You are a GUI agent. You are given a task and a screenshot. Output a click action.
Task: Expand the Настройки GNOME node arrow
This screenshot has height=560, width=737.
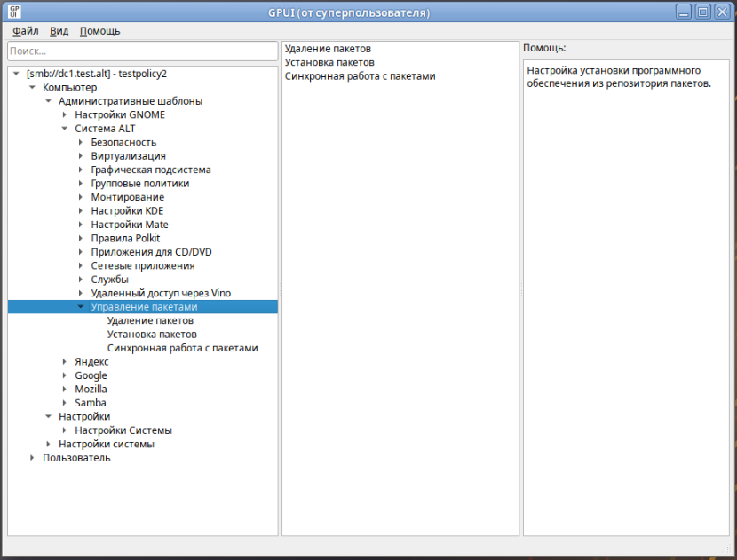[65, 114]
